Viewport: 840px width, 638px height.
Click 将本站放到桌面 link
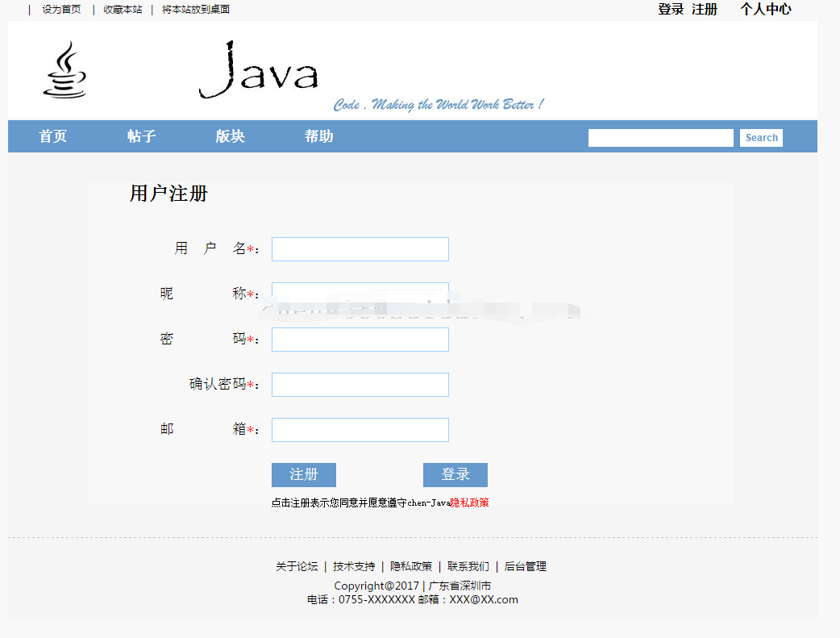coord(196,10)
